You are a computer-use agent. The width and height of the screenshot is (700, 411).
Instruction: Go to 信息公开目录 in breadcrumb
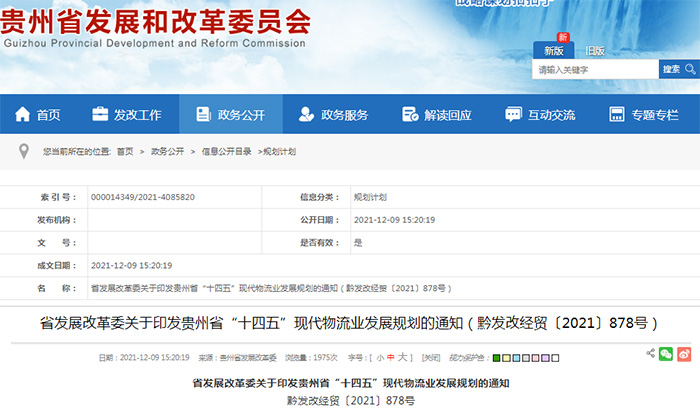226,152
